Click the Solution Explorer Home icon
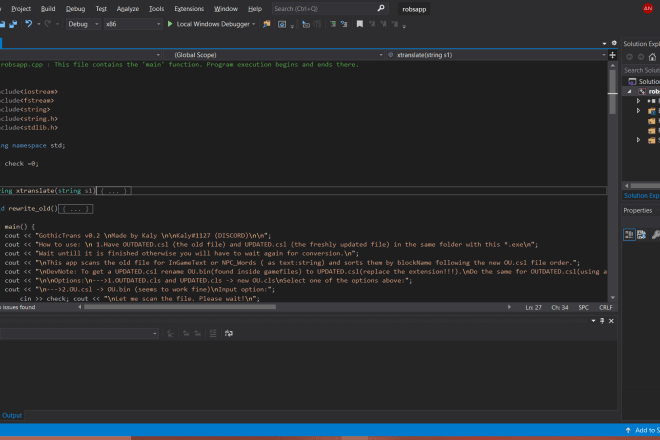This screenshot has width=660, height=440. [652, 57]
